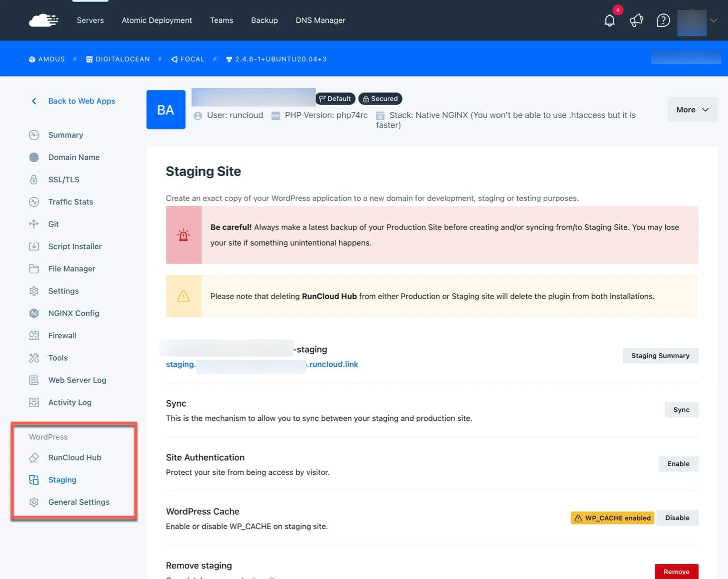
Task: Open the help question mark icon
Action: [663, 20]
